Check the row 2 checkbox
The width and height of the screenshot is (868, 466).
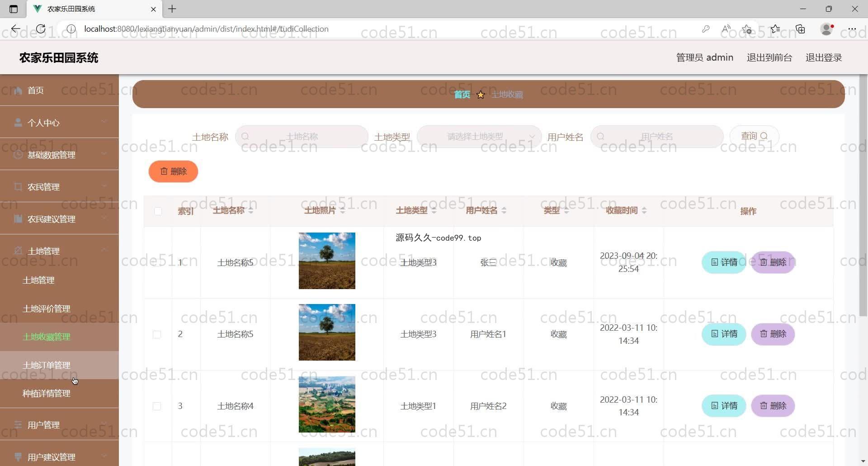(157, 334)
